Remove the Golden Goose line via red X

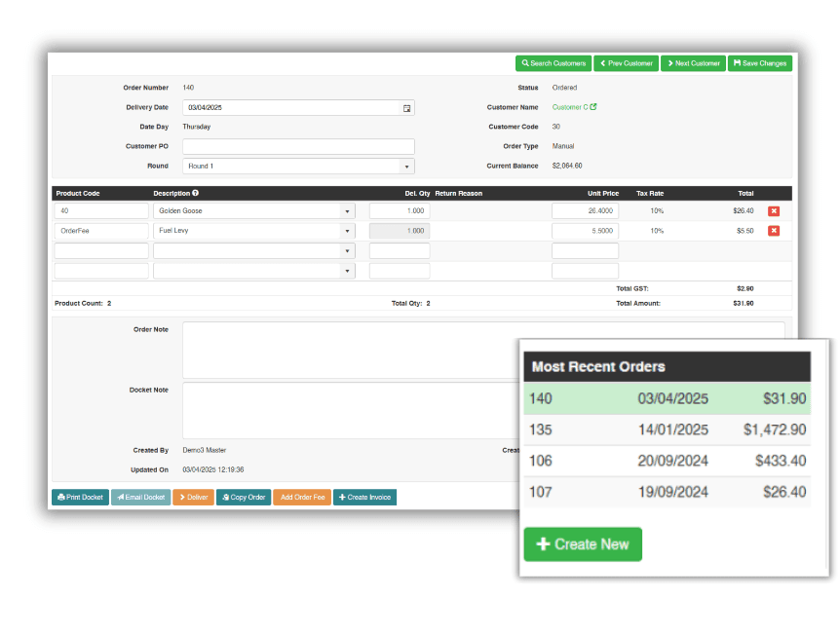[775, 210]
